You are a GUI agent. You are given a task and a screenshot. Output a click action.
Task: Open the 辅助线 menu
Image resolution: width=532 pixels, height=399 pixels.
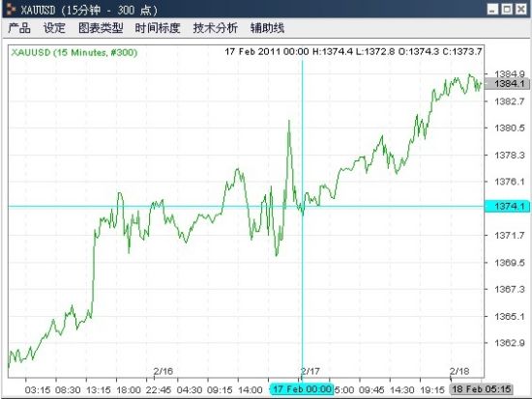click(x=267, y=28)
